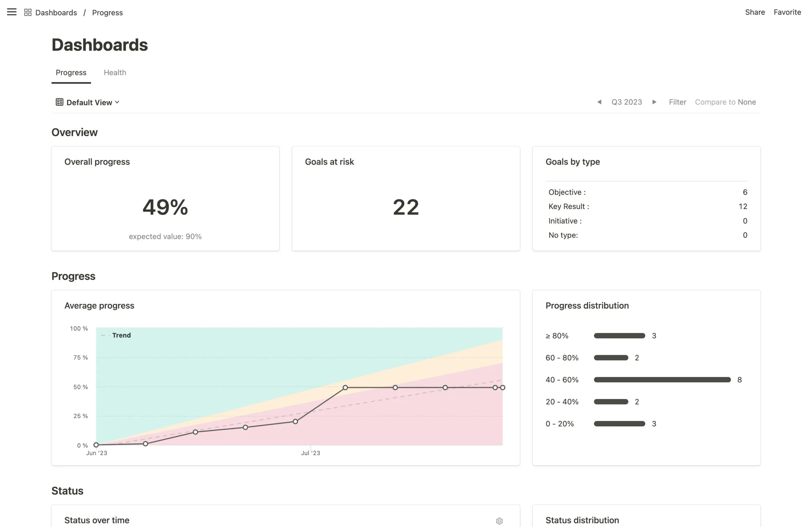The width and height of the screenshot is (812, 527).
Task: Switch to the Health tab
Action: pos(115,72)
